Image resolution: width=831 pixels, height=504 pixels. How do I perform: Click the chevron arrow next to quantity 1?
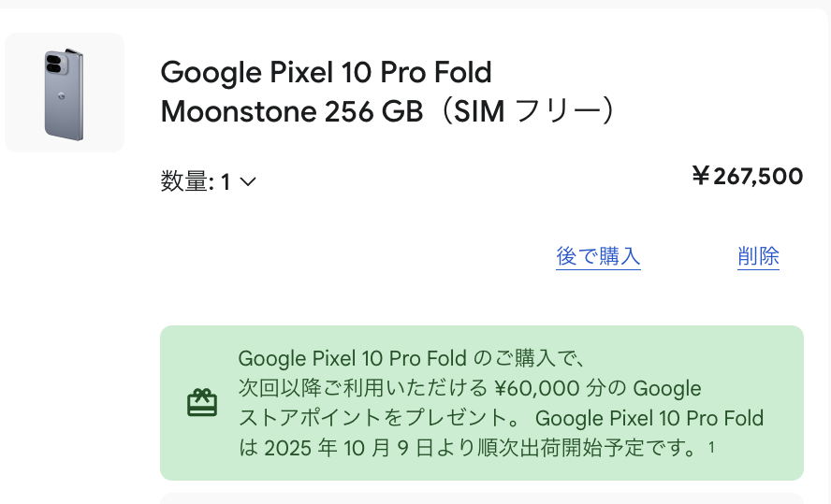coord(248,182)
